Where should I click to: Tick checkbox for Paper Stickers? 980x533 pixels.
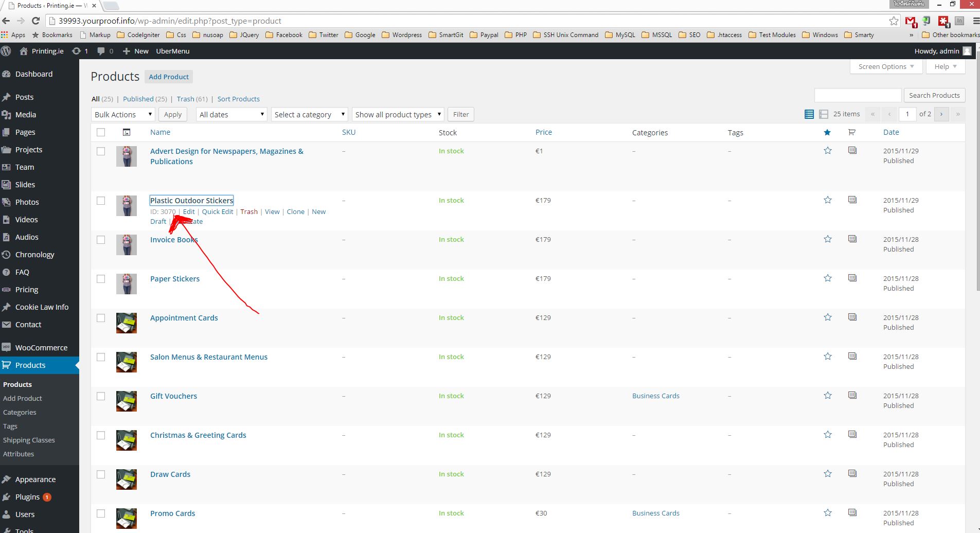click(x=101, y=279)
